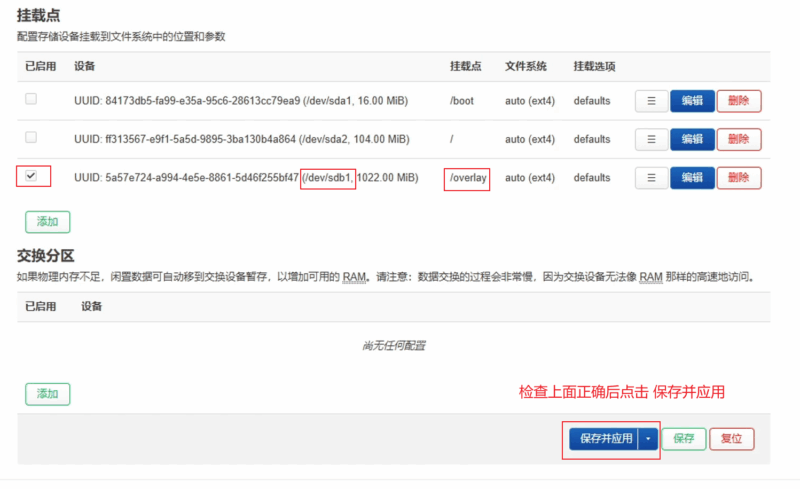Edit the root / mount entry with 编辑

692,139
